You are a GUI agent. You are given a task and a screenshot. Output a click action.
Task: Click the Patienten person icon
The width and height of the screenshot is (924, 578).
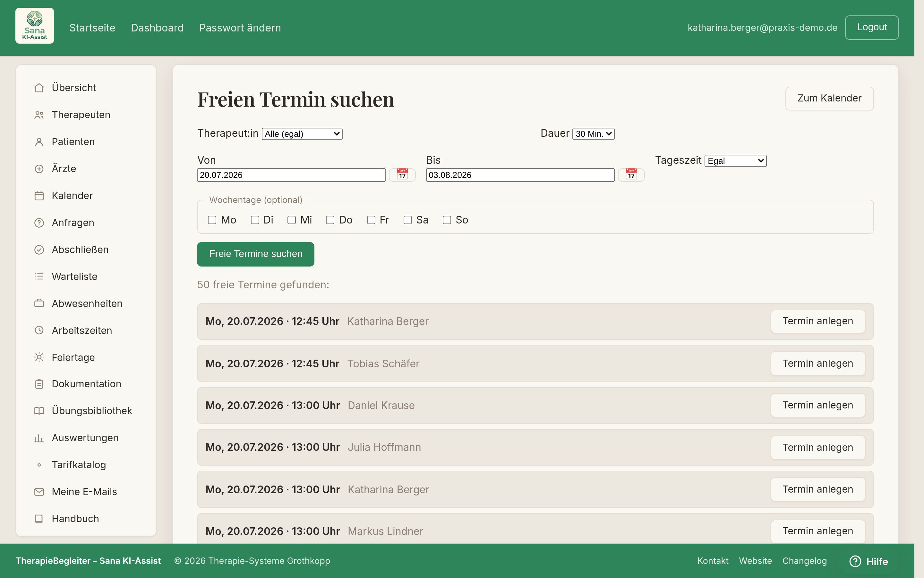(x=39, y=142)
